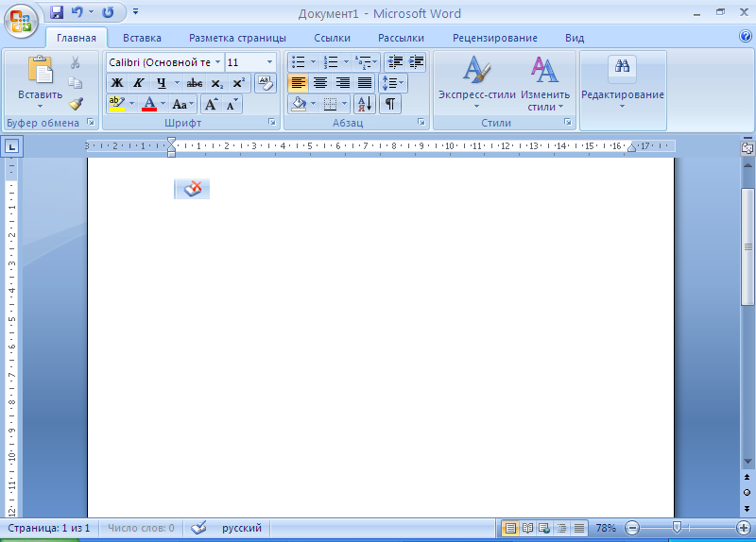
Task: Open line spacing menu
Action: click(393, 83)
